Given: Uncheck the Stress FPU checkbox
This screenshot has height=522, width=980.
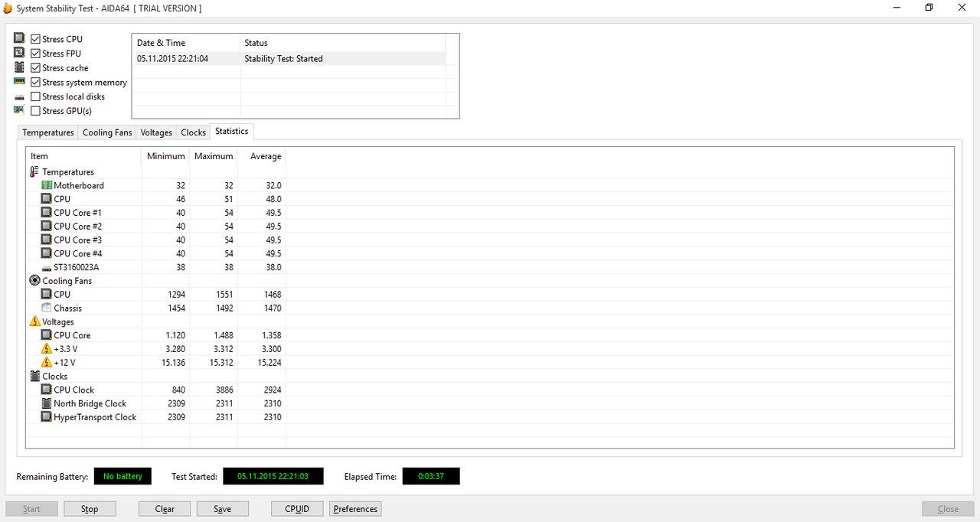Looking at the screenshot, I should tap(36, 54).
